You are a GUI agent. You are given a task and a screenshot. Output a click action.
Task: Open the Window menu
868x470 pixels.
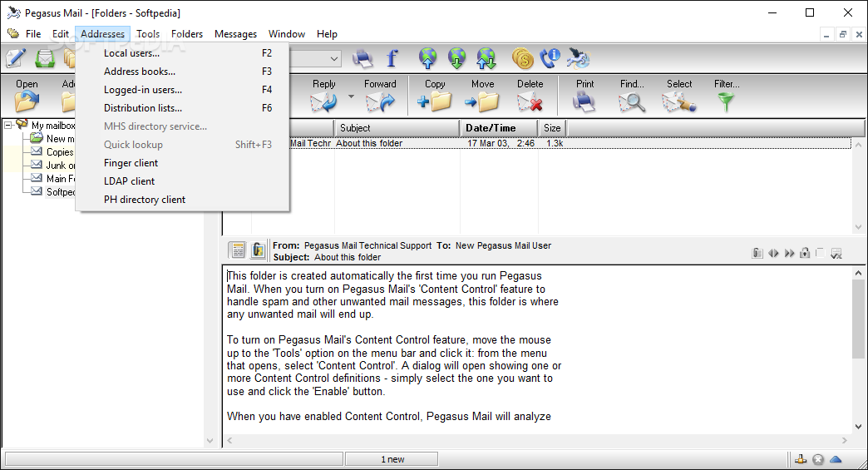[287, 34]
